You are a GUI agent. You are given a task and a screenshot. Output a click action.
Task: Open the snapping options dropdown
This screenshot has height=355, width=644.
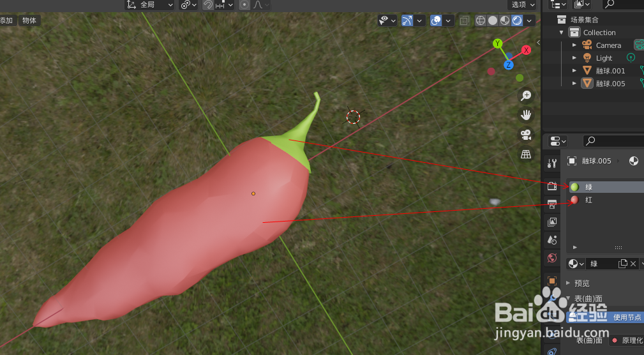(225, 4)
